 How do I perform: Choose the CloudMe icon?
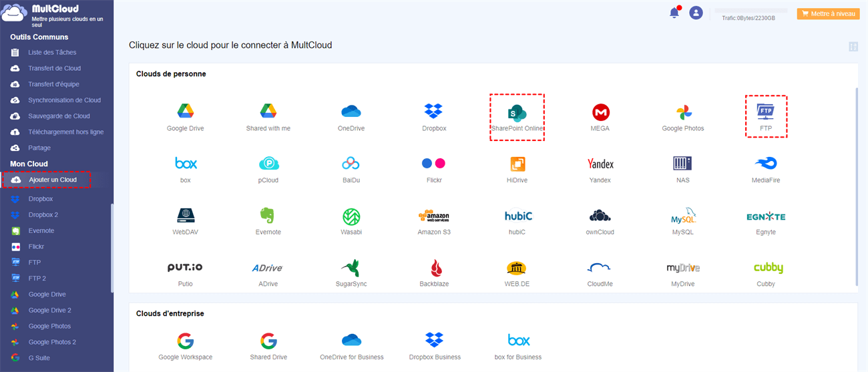tap(600, 268)
